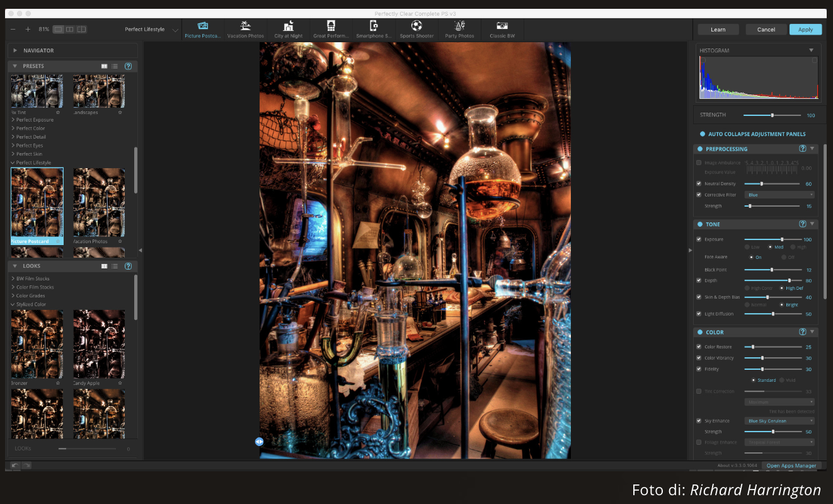
Task: Favorite the Picture Postcard preset star
Action: 57,241
